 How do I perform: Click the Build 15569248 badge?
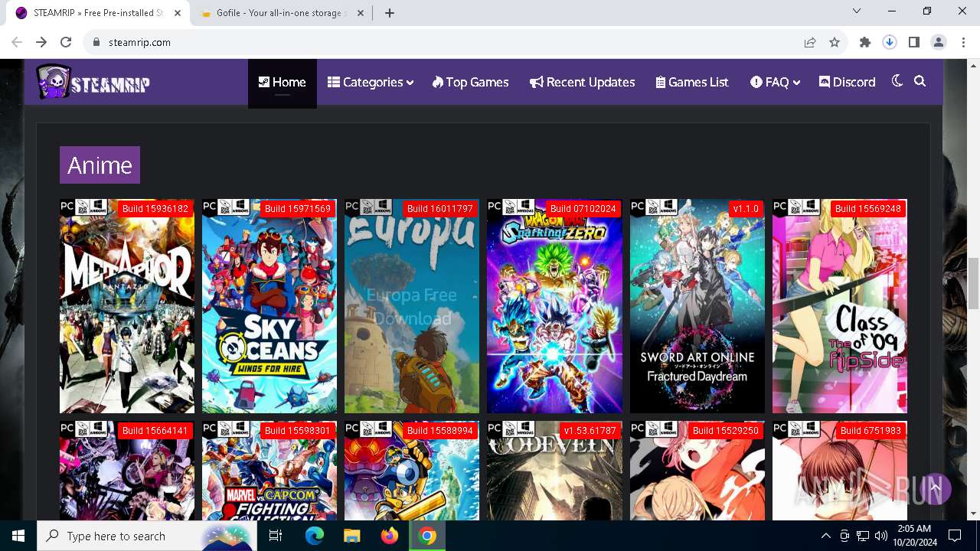(867, 209)
